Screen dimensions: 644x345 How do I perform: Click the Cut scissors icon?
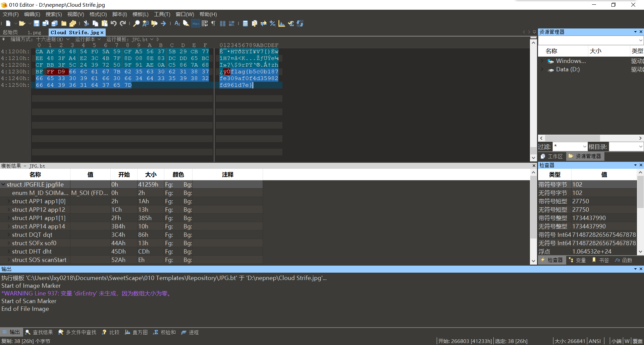pyautogui.click(x=86, y=23)
